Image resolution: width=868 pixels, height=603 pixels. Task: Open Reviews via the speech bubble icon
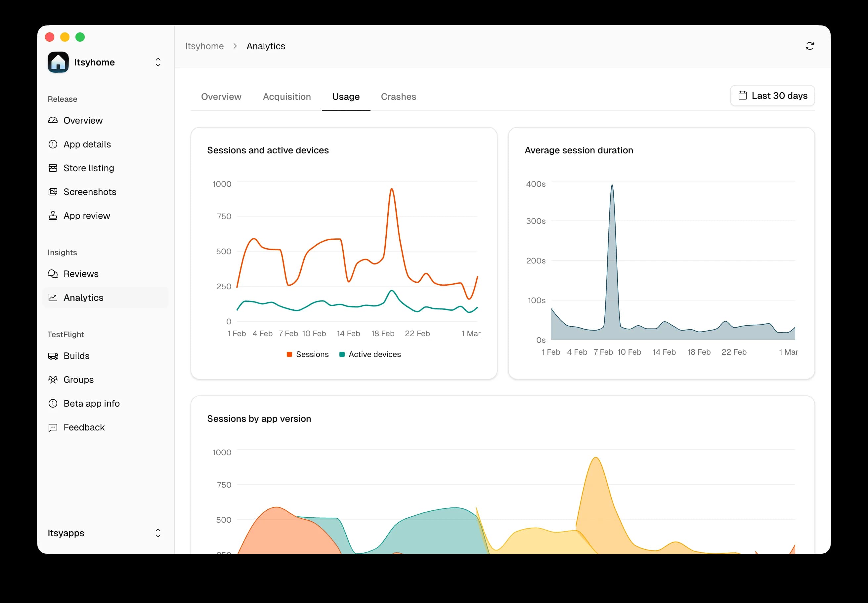pyautogui.click(x=53, y=273)
